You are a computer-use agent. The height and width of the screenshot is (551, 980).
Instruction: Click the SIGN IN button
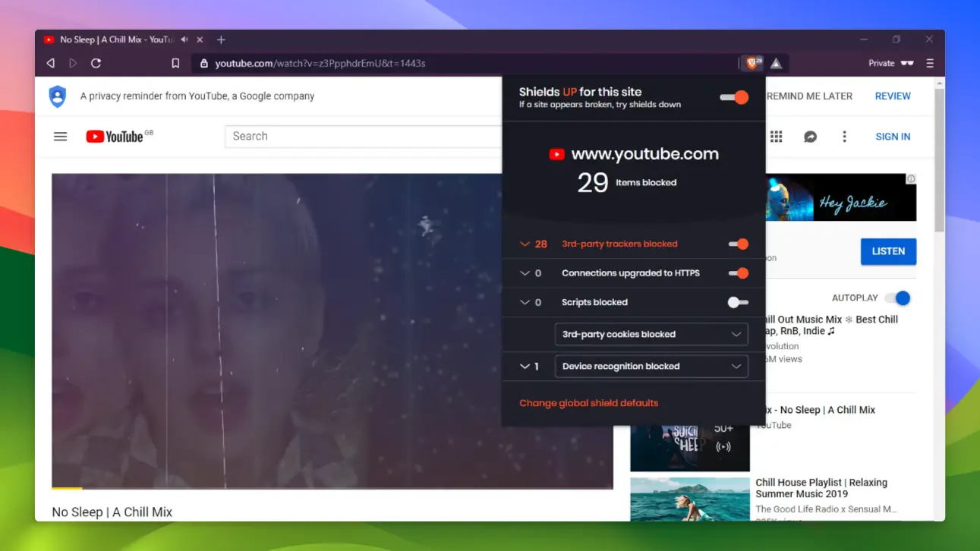892,137
